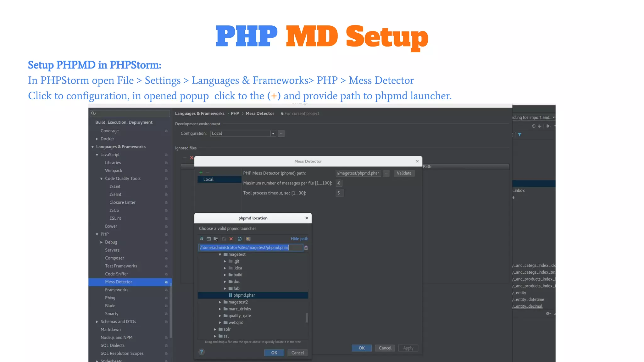Click red X icon under Ignored files
The width and height of the screenshot is (644, 362).
tap(192, 158)
